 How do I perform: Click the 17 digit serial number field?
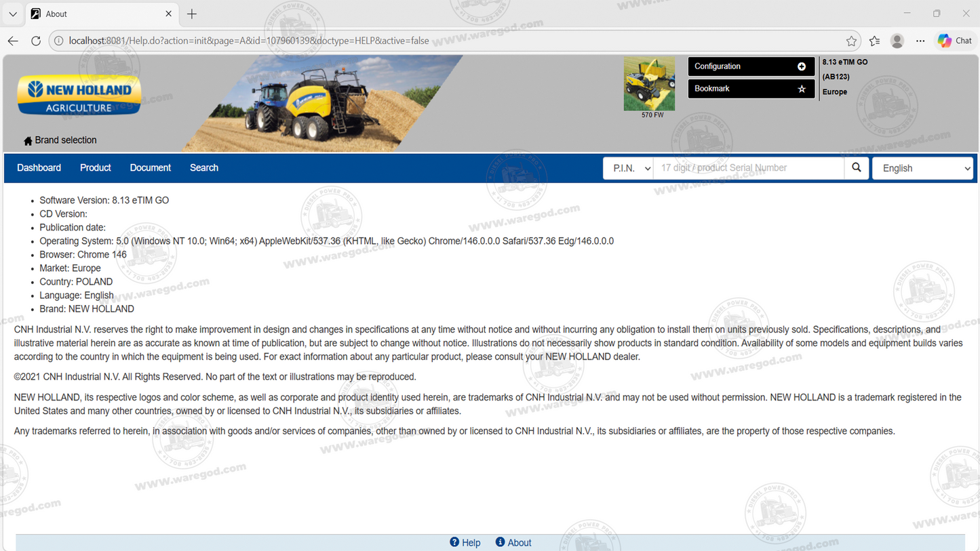coord(749,168)
